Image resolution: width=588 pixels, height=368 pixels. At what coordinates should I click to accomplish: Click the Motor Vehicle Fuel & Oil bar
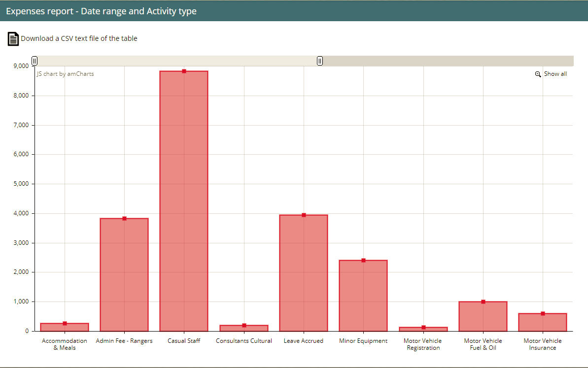pos(483,316)
